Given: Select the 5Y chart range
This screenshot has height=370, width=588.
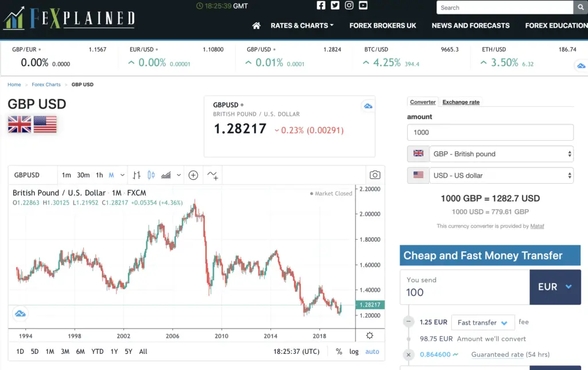Looking at the screenshot, I should [x=128, y=352].
